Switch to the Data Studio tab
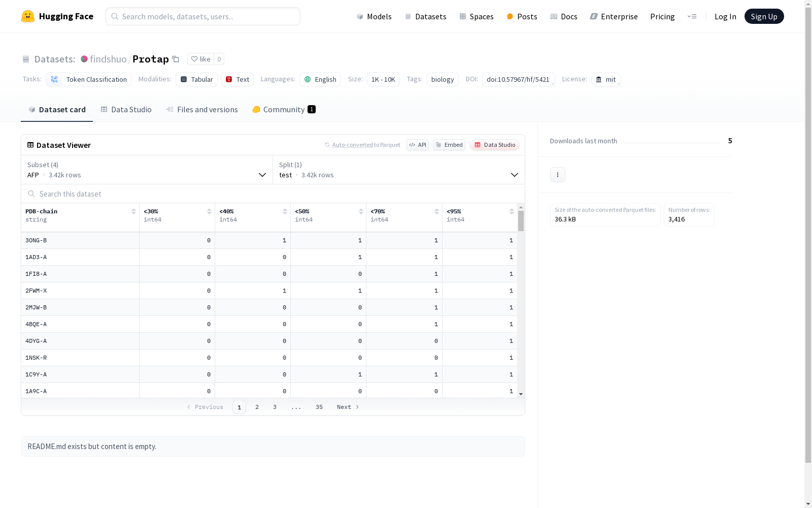Viewport: 812px width, 508px height. pyautogui.click(x=126, y=109)
